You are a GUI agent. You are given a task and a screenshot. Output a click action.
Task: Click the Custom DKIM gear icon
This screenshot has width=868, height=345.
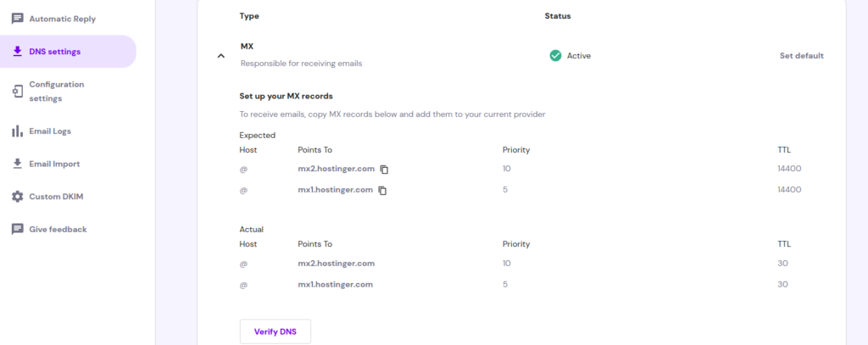(x=18, y=197)
